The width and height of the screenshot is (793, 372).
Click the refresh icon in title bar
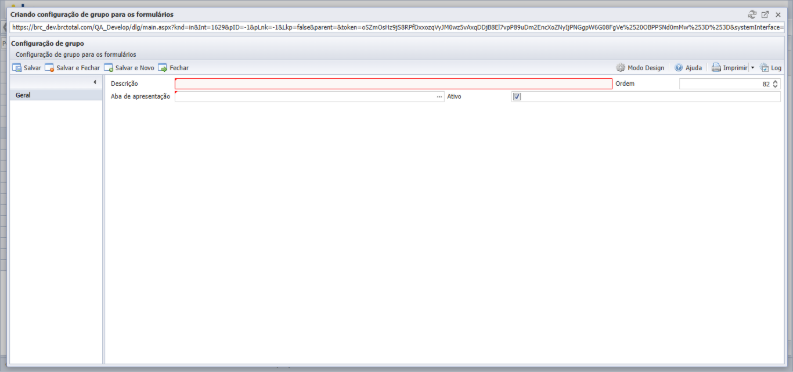[752, 15]
